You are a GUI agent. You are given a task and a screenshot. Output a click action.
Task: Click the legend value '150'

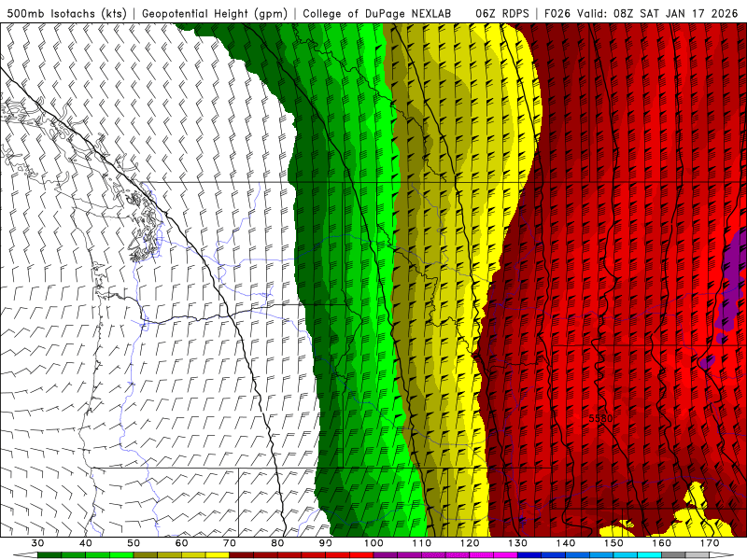click(613, 543)
